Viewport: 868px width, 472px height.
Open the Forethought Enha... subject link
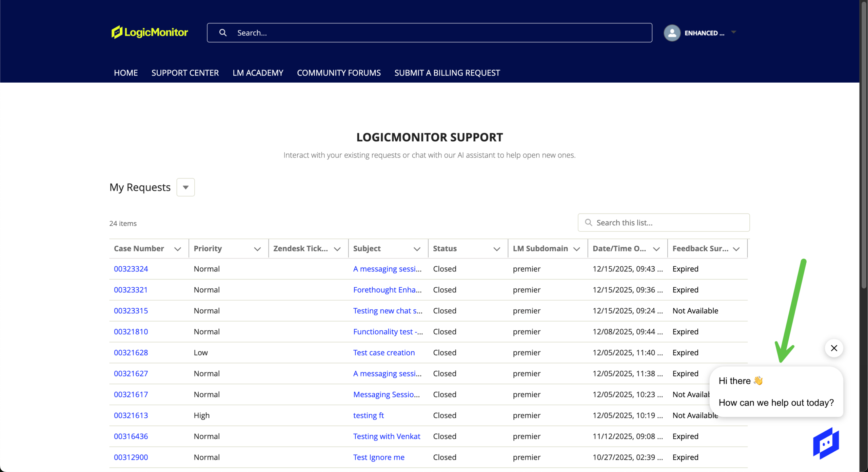[387, 290]
